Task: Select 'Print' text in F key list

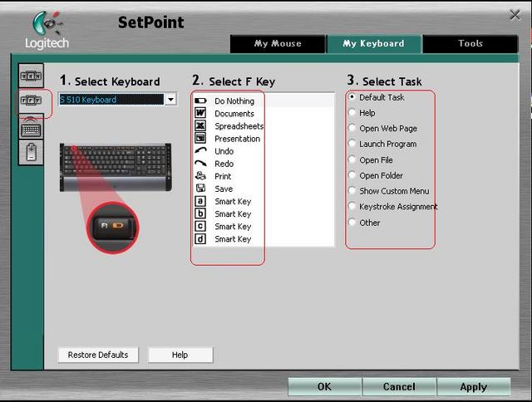Action: 223,176
